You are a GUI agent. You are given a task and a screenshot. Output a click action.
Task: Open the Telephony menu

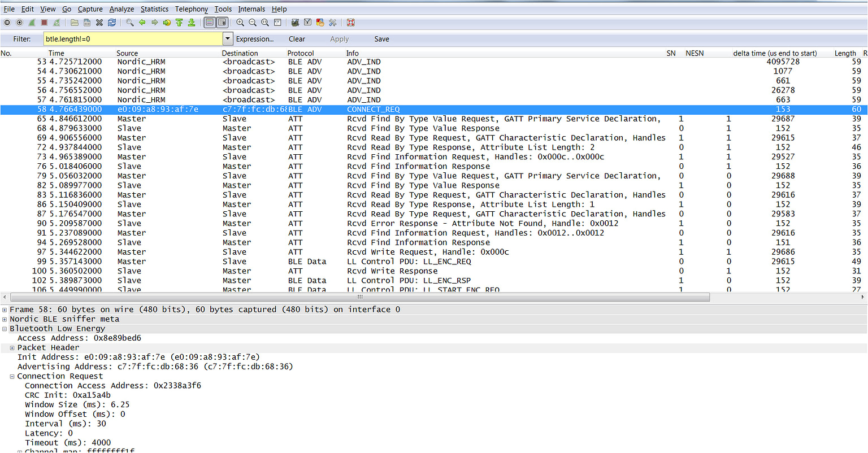pyautogui.click(x=191, y=9)
